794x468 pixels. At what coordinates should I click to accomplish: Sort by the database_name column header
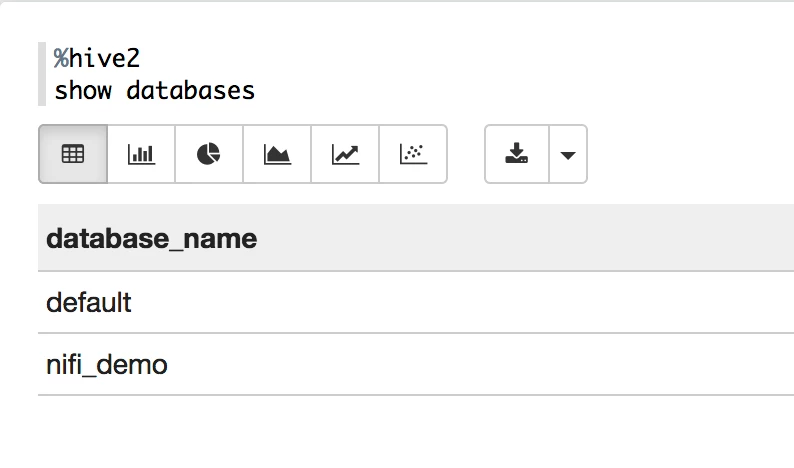coord(151,239)
